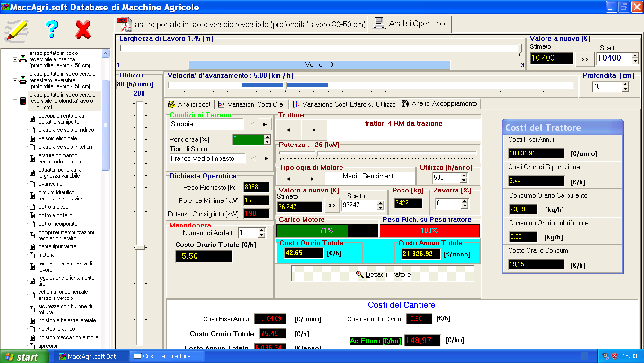
Task: Click the IT language indicator
Action: coord(584,356)
